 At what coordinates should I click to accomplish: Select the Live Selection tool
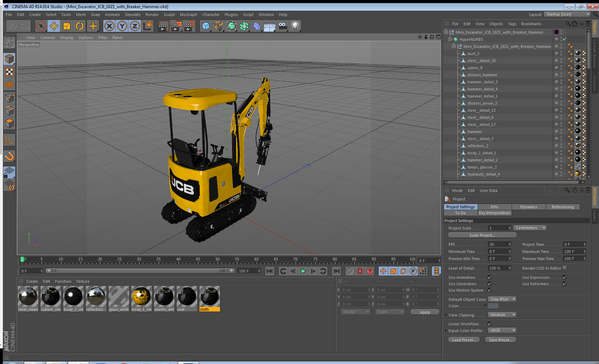tap(41, 26)
